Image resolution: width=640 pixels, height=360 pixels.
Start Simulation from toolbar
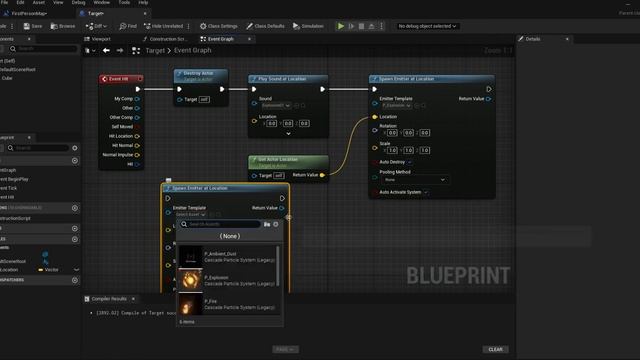[x=308, y=26]
